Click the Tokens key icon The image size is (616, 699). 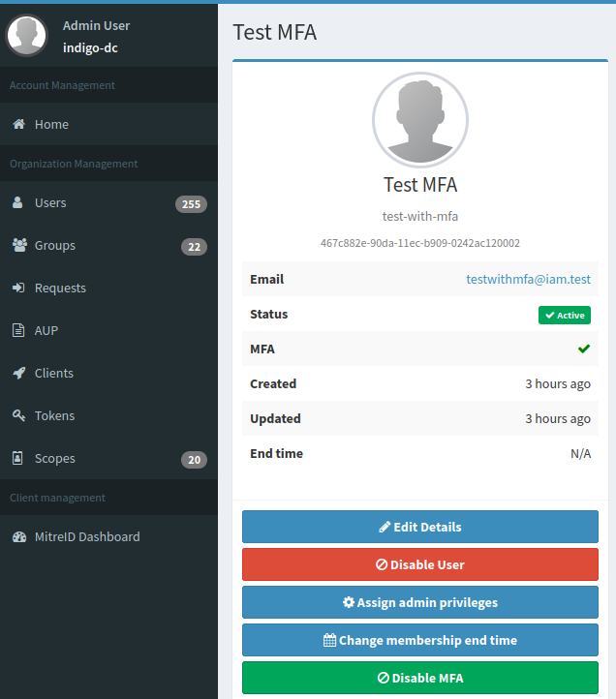tap(18, 415)
